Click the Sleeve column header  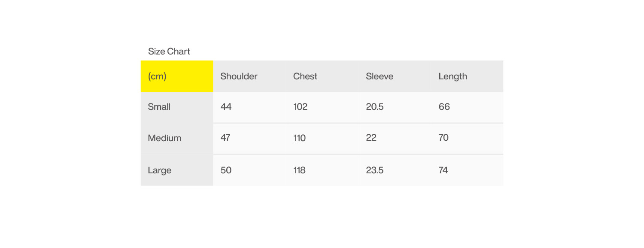(x=380, y=76)
